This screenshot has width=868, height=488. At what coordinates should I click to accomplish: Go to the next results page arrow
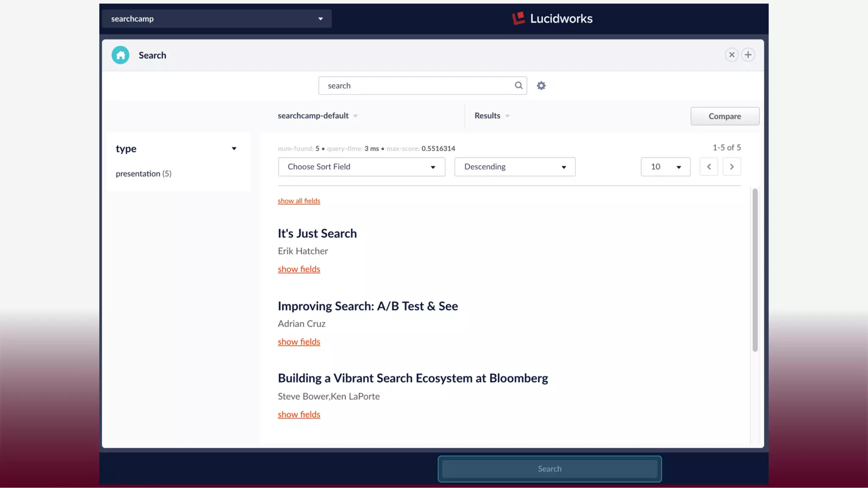tap(732, 166)
